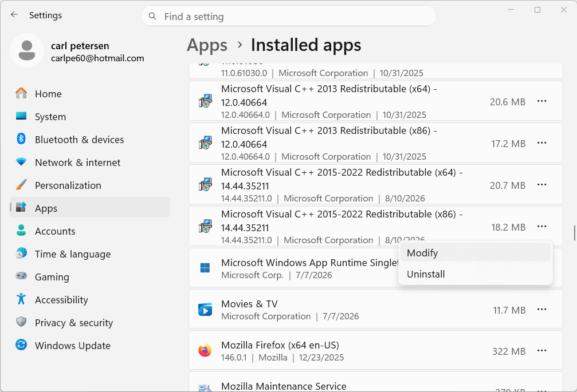The image size is (577, 392).
Task: Click the back arrow icon
Action: (x=14, y=15)
